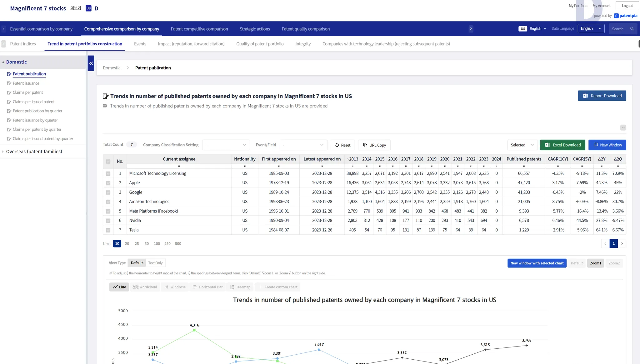640x364 pixels.
Task: Click the header search magnifier icon
Action: tap(632, 29)
